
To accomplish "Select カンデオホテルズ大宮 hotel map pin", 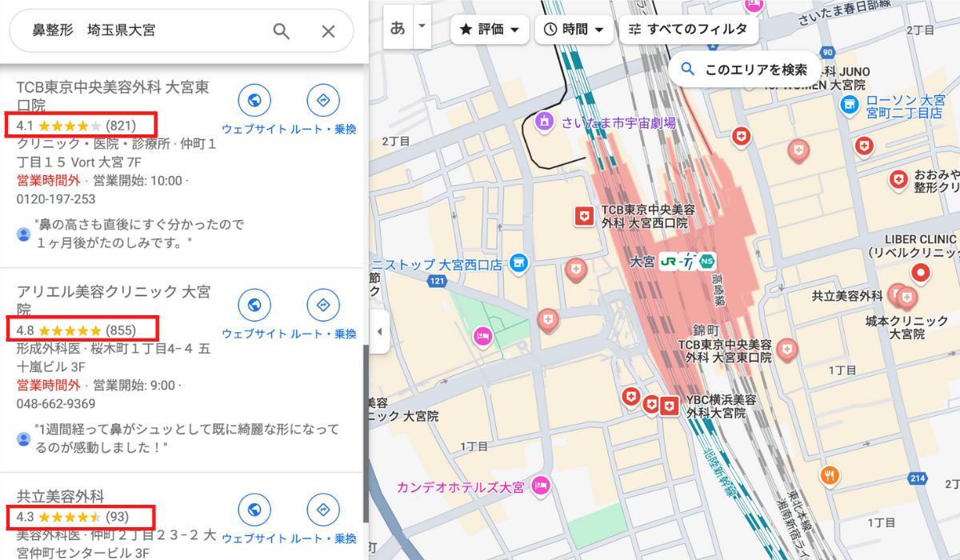I will pos(542,486).
